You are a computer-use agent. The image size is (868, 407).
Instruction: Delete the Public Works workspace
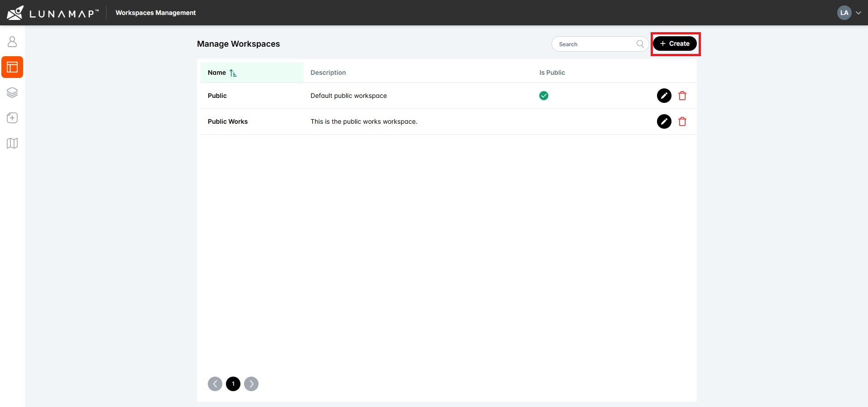click(x=682, y=121)
